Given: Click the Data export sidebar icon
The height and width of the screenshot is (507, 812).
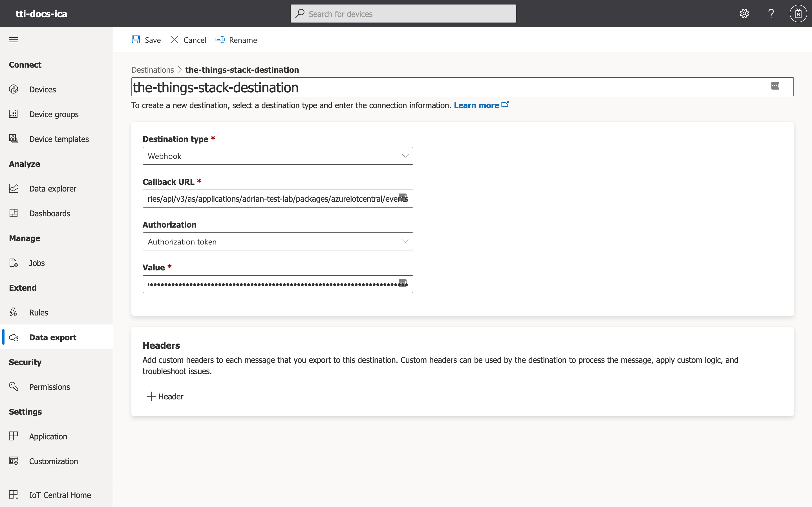Looking at the screenshot, I should point(14,337).
